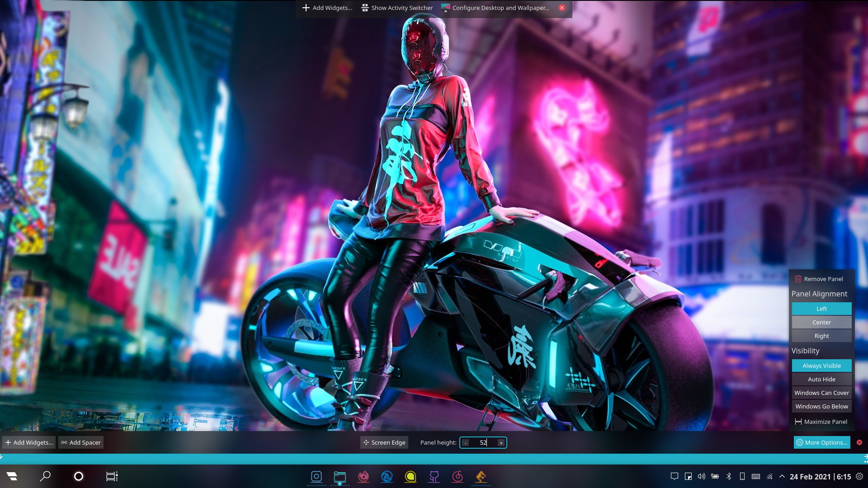Open the file manager folder icon
Viewport: 868px width, 488px height.
[340, 476]
